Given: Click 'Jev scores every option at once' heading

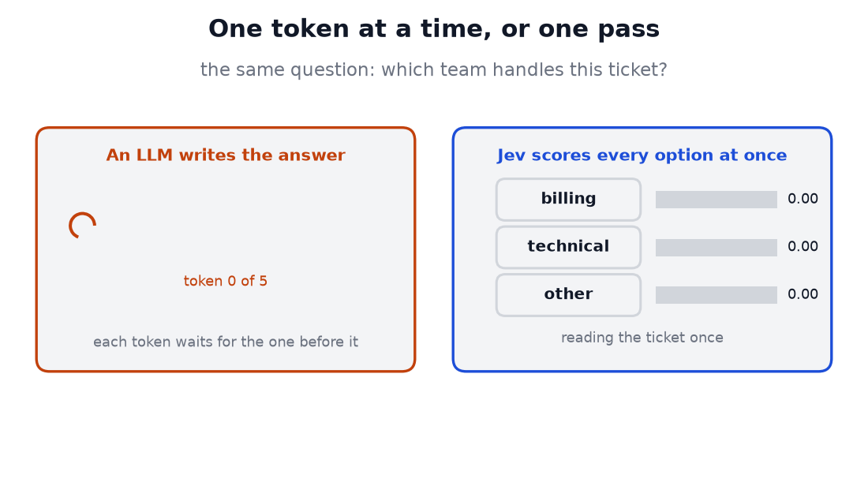Looking at the screenshot, I should pos(642,155).
